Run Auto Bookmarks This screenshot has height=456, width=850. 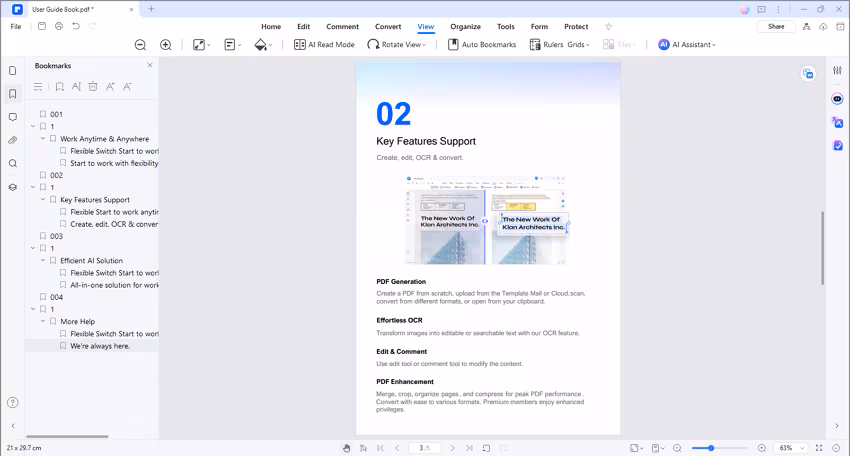point(482,45)
